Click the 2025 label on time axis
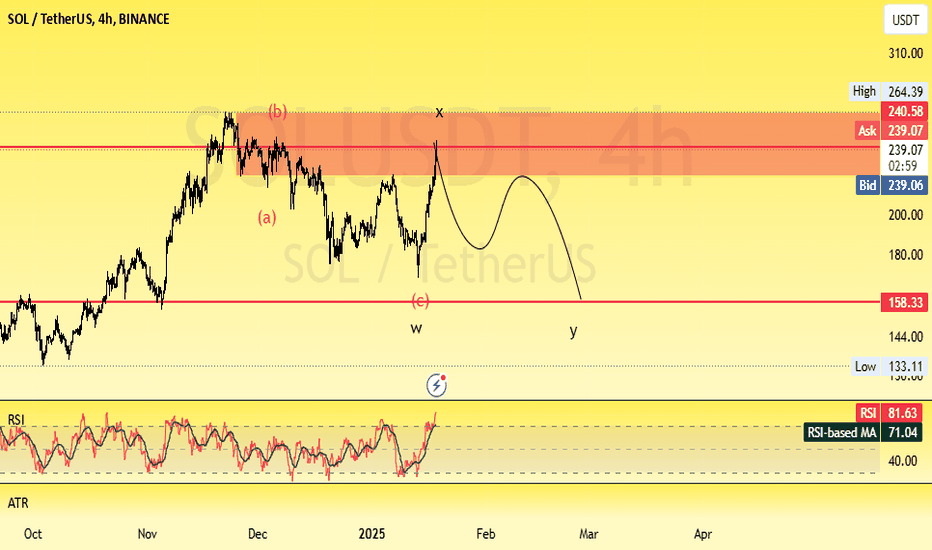This screenshot has height=550, width=932. 372,534
